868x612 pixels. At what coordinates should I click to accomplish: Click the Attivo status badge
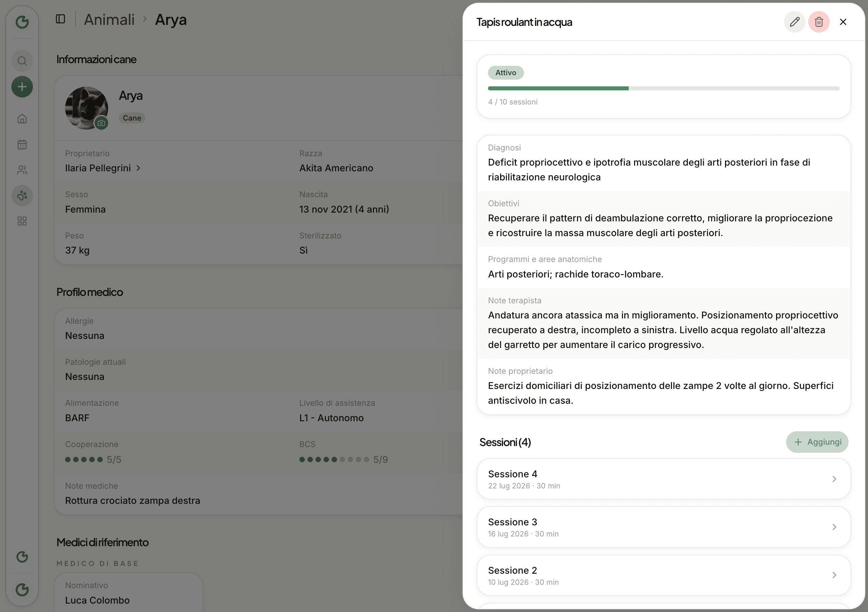tap(506, 73)
